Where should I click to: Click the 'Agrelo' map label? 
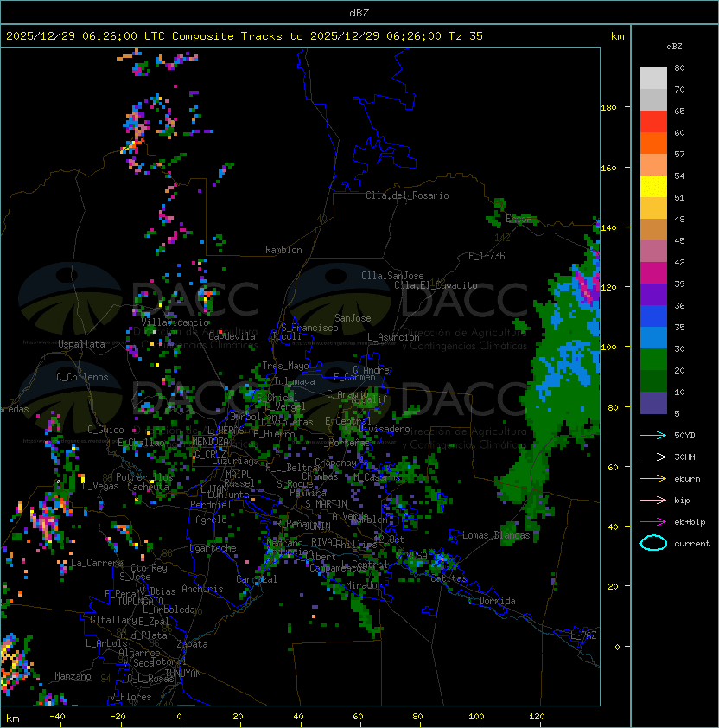(211, 520)
